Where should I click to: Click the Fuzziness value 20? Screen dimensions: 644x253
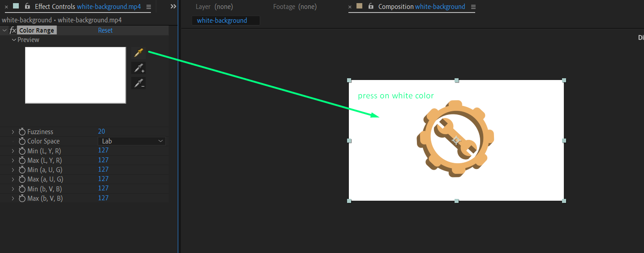coord(102,131)
